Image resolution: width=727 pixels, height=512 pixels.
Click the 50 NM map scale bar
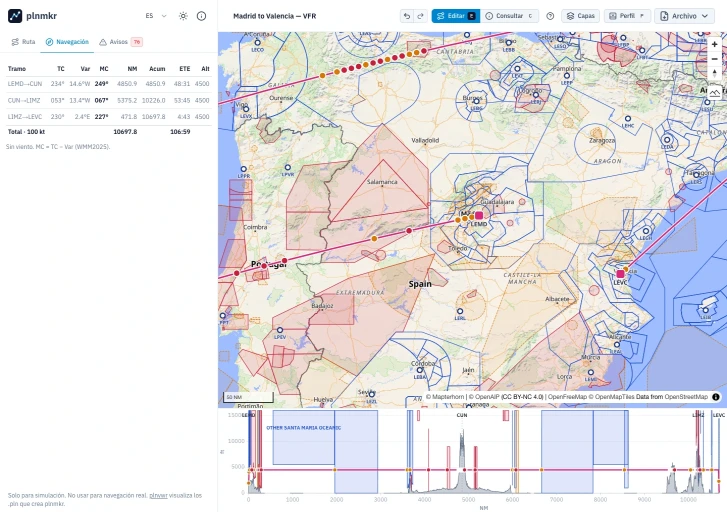[249, 397]
